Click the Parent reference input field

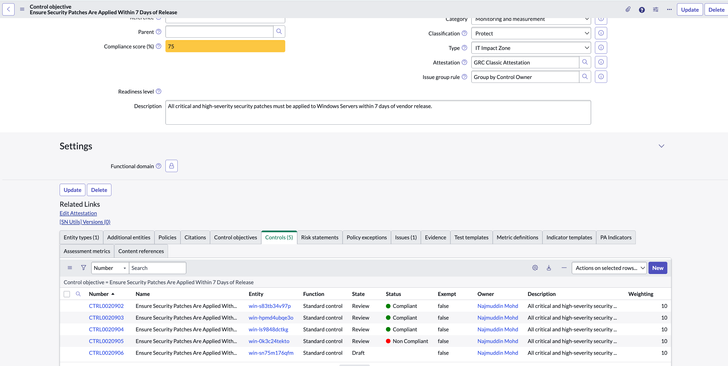(x=219, y=32)
